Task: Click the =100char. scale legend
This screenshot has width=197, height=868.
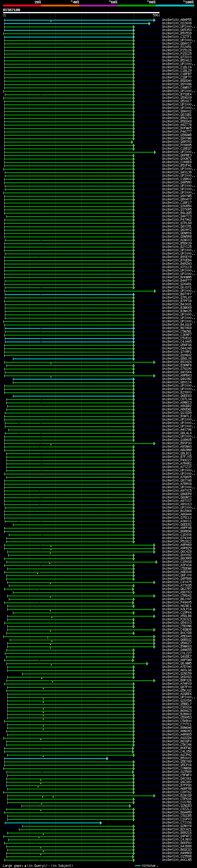Action: point(147,865)
